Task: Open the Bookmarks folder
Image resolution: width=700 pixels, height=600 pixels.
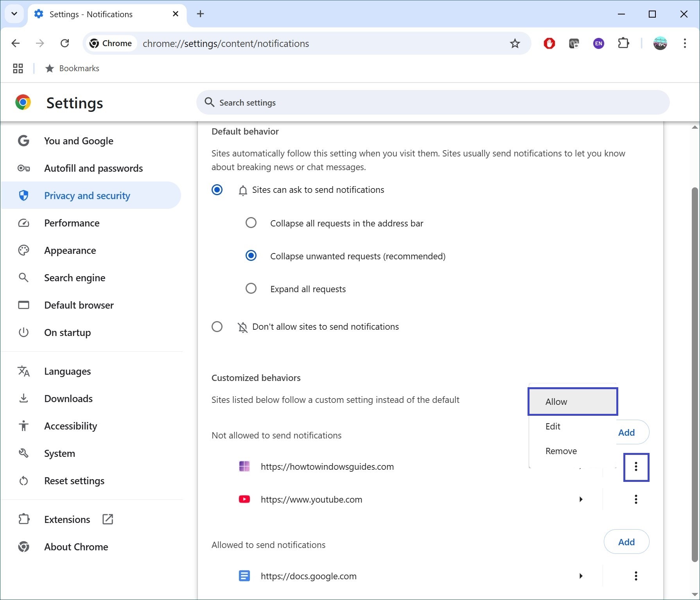Action: 72,68
